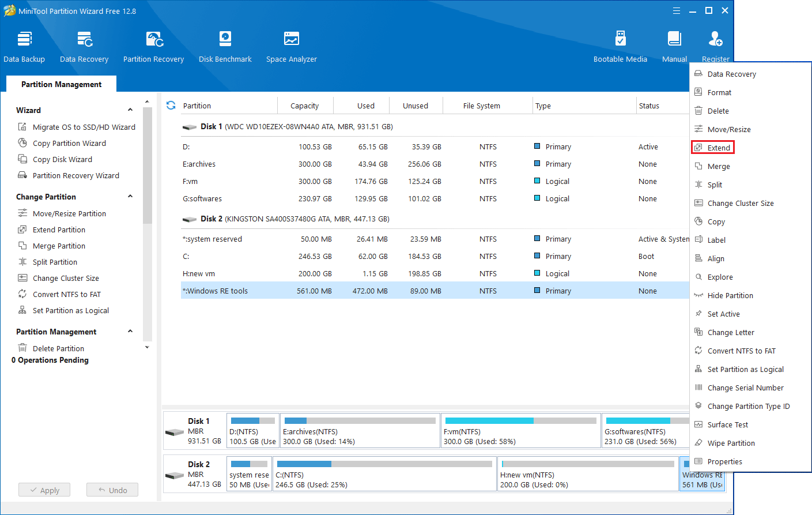Choose Set Partition as Logical in sidebar
The height and width of the screenshot is (515, 812).
63,310
